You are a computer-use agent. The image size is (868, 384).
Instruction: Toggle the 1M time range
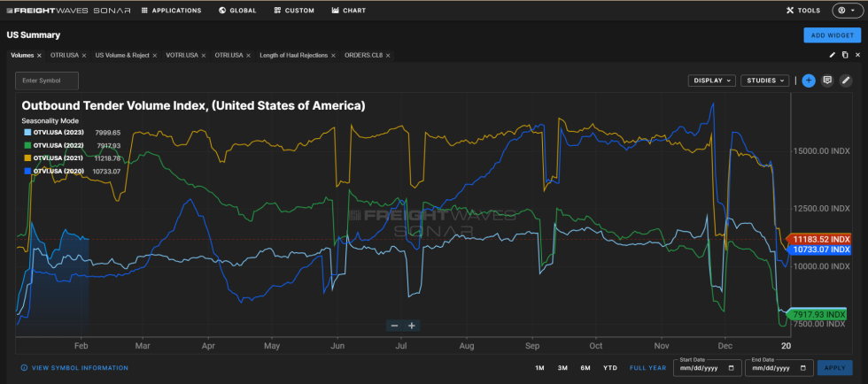pyautogui.click(x=539, y=368)
